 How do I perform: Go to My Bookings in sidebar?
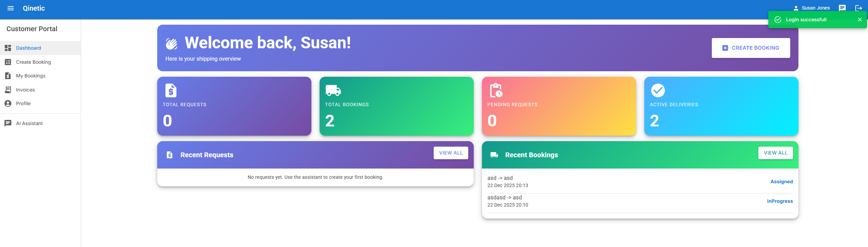(40, 76)
